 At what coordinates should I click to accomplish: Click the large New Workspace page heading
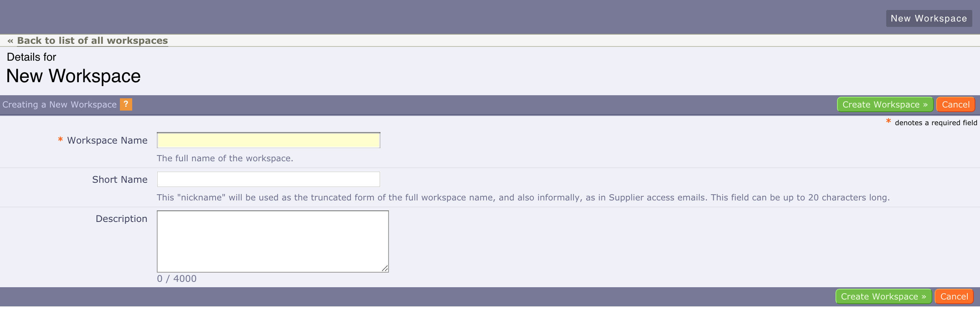click(73, 76)
